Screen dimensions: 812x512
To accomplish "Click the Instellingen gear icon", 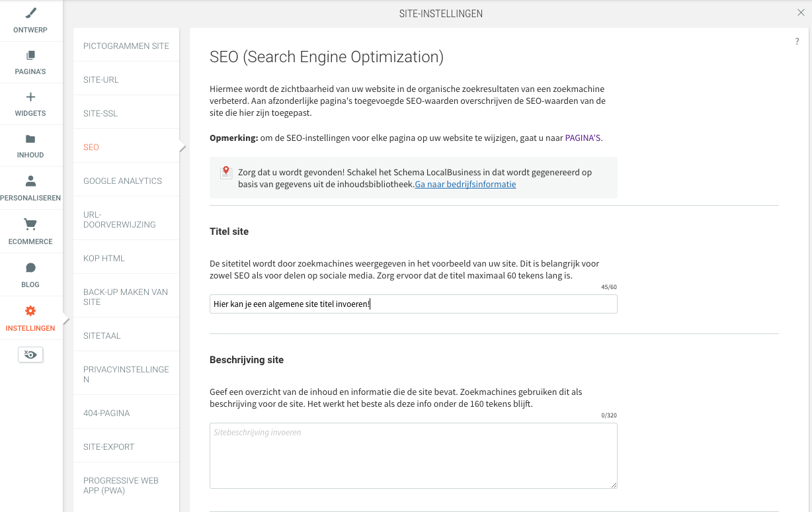I will tap(30, 311).
